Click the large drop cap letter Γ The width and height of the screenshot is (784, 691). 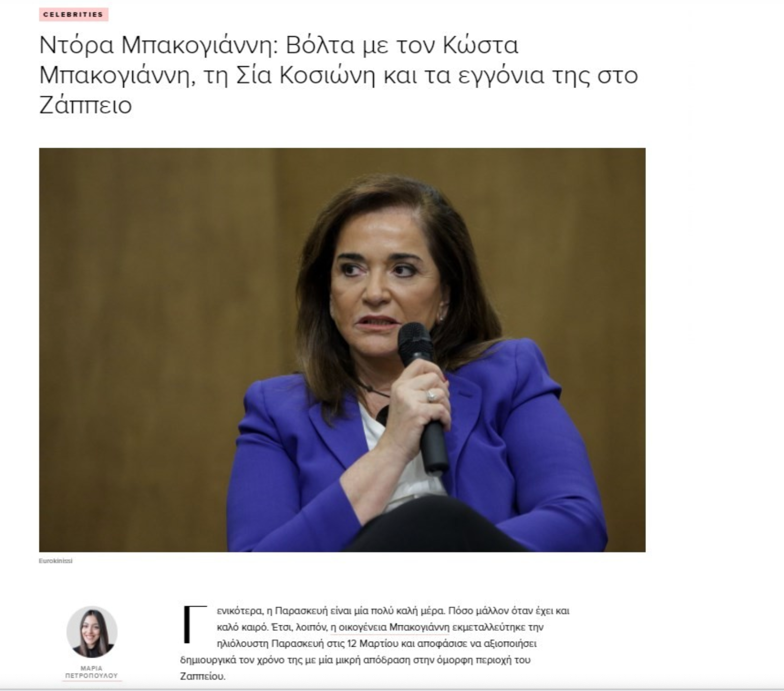195,624
